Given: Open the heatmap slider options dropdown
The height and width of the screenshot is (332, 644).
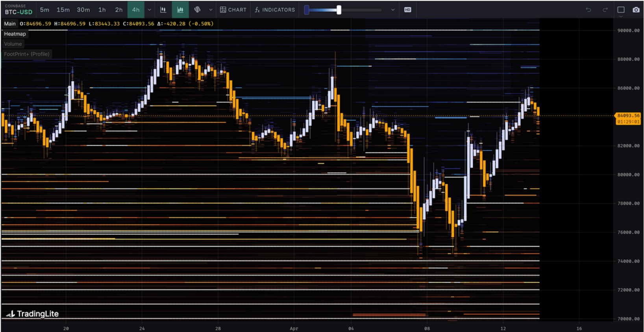Looking at the screenshot, I should pyautogui.click(x=392, y=10).
